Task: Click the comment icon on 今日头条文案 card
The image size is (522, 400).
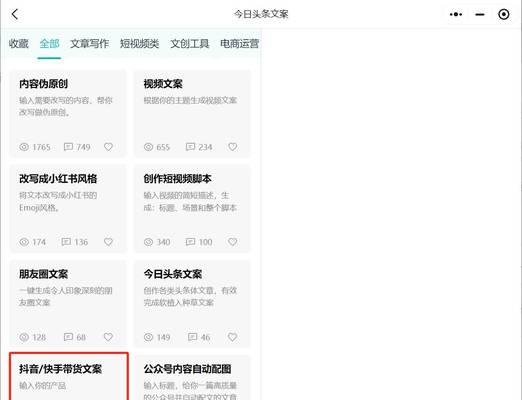Action: (x=193, y=337)
